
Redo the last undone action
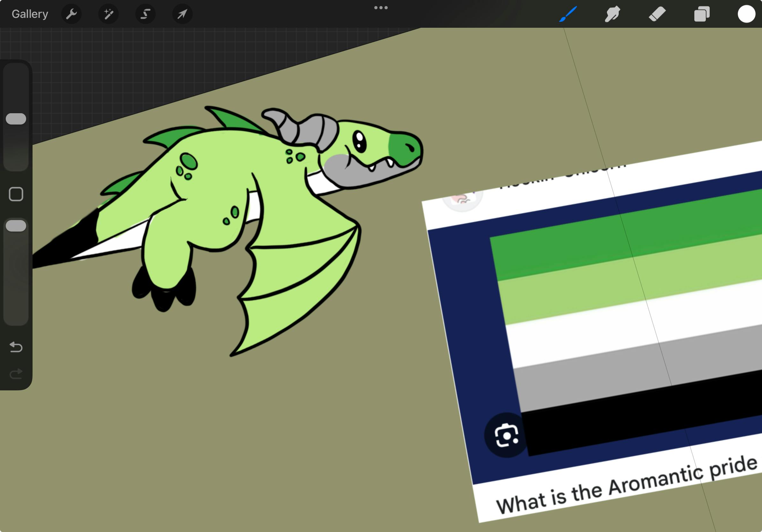click(16, 374)
